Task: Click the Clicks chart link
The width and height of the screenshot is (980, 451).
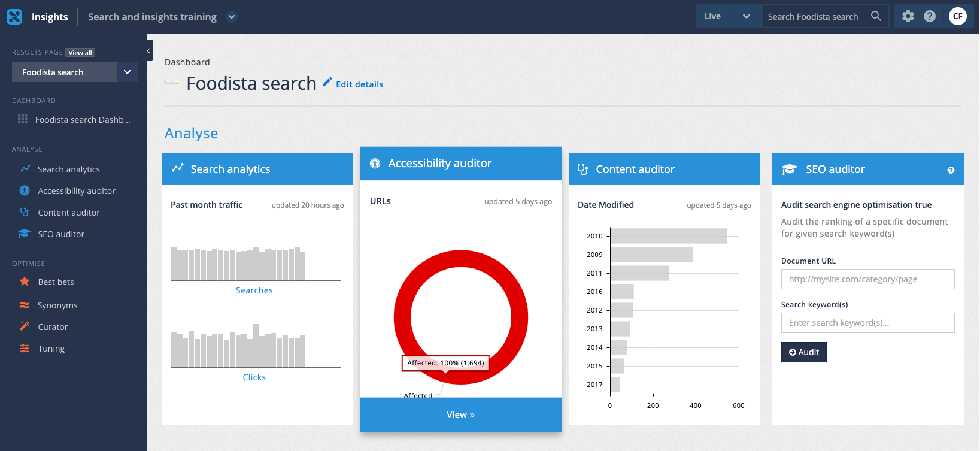Action: [254, 377]
